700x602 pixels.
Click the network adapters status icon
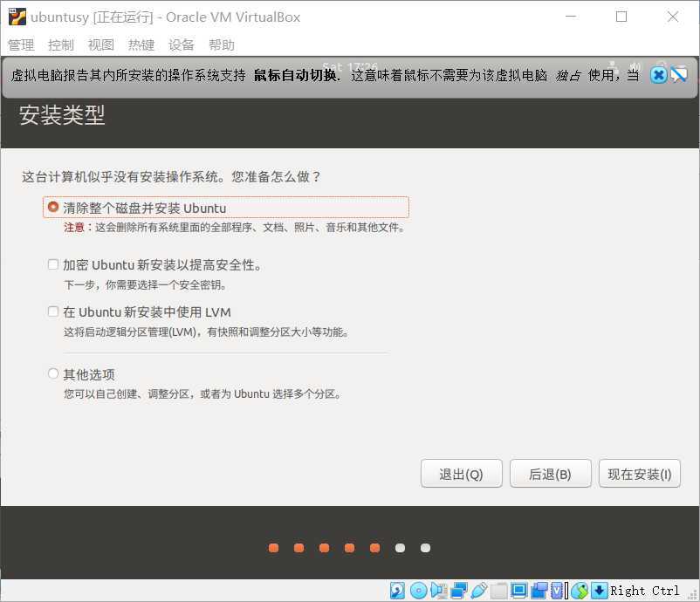(458, 591)
